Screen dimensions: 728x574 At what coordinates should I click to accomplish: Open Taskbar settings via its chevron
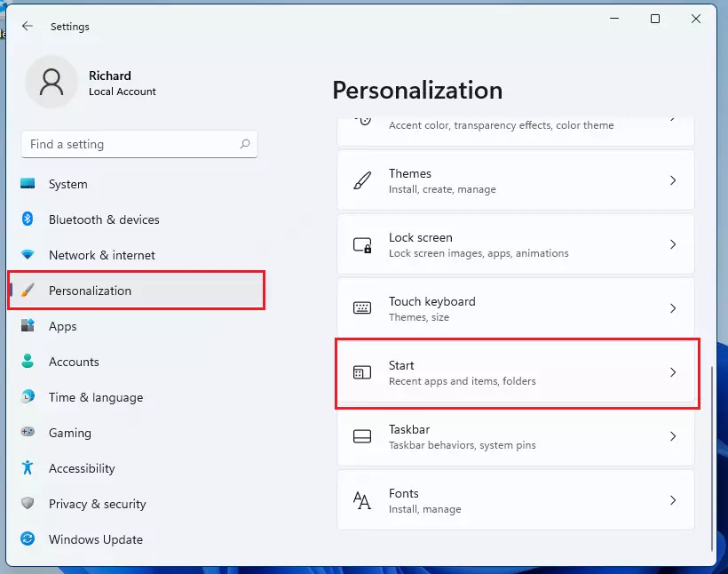pos(673,436)
